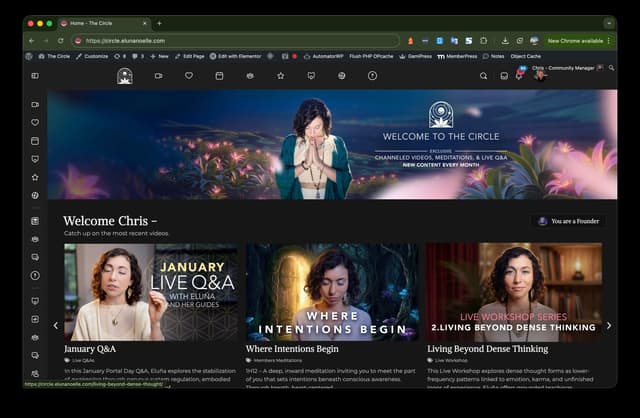Viewport: 640px width, 418px height.
Task: Open pending updates counter in admin bar
Action: click(120, 56)
